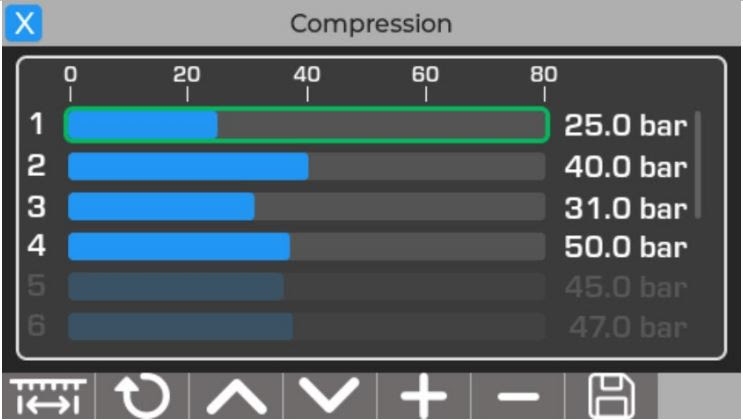Click the 50.0 bar value label
The height and width of the screenshot is (420, 743).
625,247
